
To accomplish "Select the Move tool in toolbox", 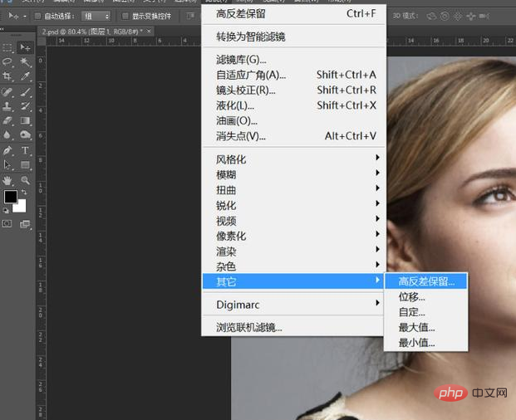I will pyautogui.click(x=25, y=47).
